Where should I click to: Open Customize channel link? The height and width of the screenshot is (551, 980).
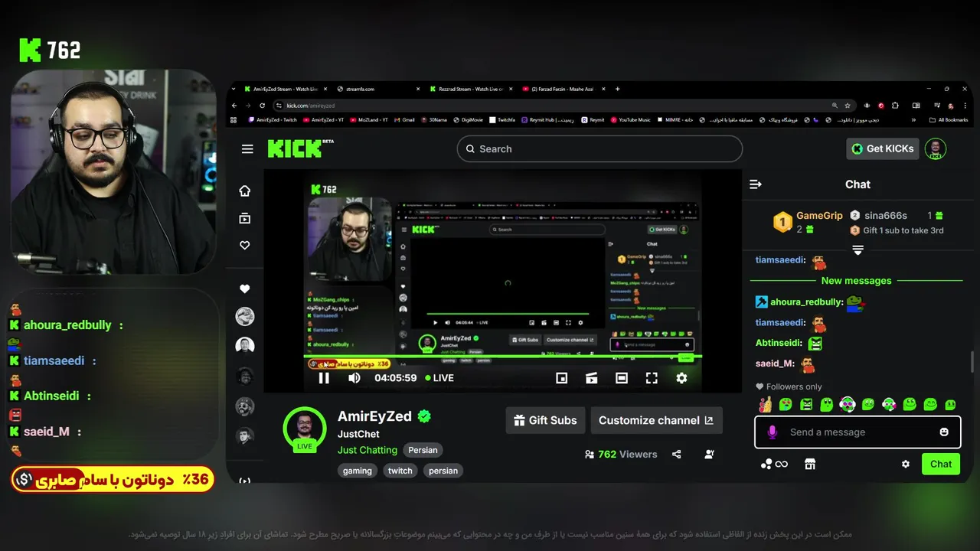point(656,420)
